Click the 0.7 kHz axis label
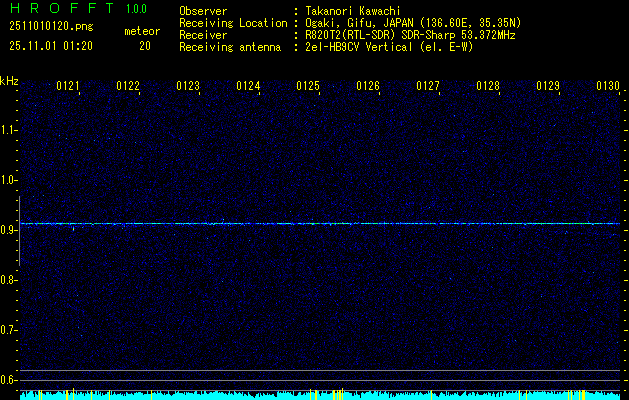Image resolution: width=629 pixels, height=400 pixels. 7,330
